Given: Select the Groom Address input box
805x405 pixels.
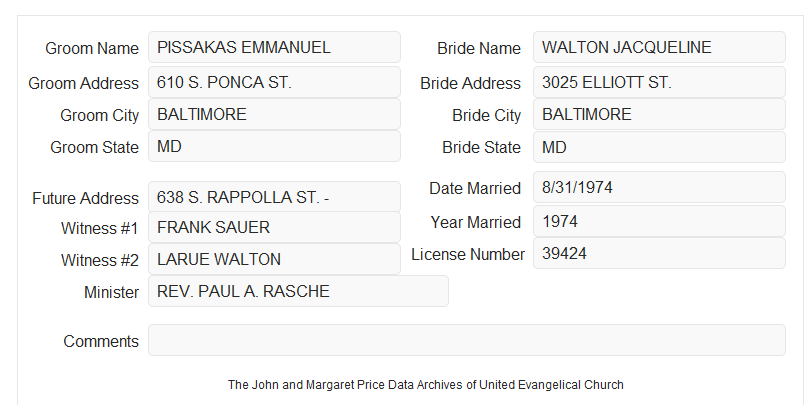Looking at the screenshot, I should point(274,82).
